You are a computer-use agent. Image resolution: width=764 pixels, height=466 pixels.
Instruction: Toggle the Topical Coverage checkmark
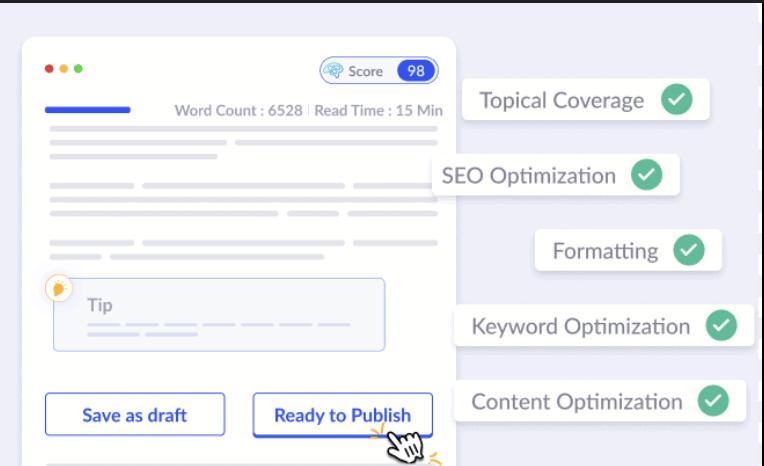point(677,100)
